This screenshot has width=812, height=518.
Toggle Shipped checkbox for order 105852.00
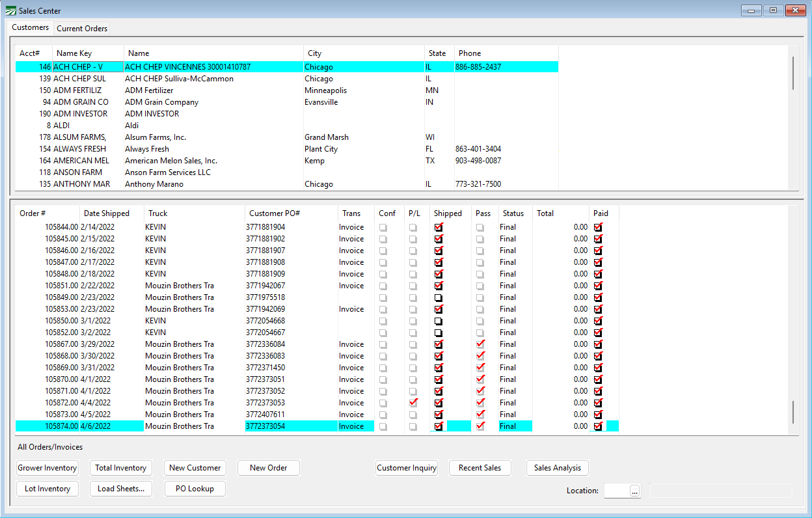pyautogui.click(x=439, y=333)
